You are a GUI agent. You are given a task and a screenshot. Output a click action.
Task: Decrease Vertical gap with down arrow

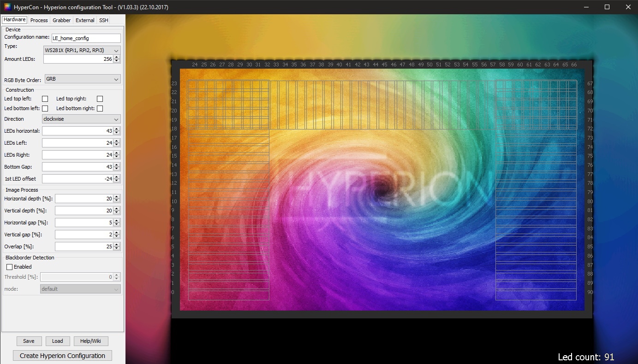pos(117,237)
